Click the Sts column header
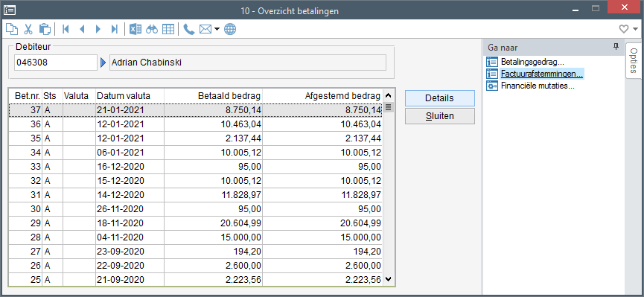Screen dimensions: 644x297 [53, 96]
